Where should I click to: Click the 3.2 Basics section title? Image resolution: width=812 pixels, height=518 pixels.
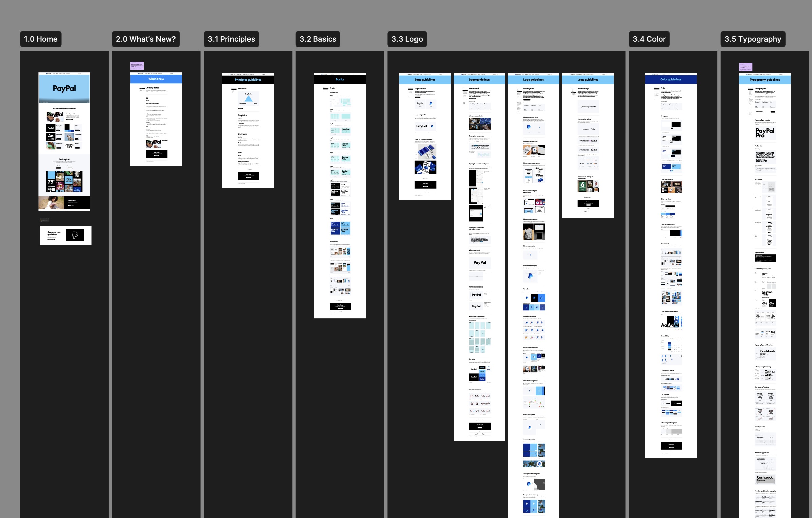[x=318, y=39]
